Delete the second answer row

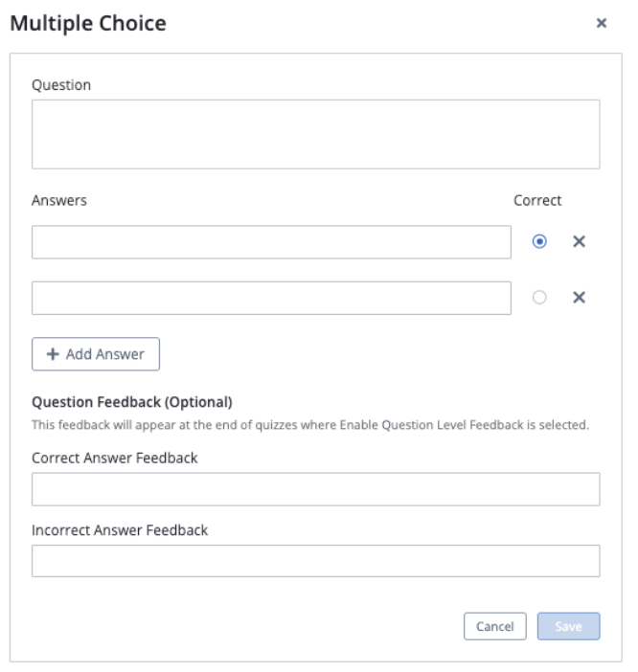[579, 297]
